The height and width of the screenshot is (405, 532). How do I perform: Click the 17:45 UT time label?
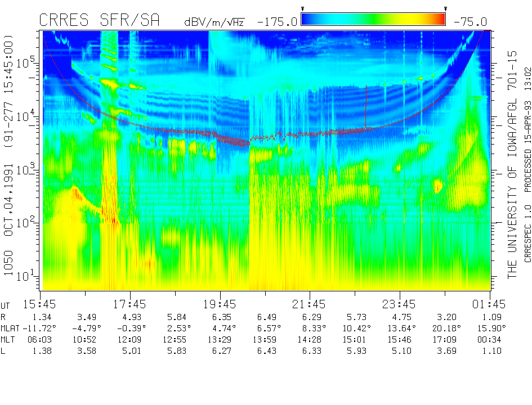130,304
